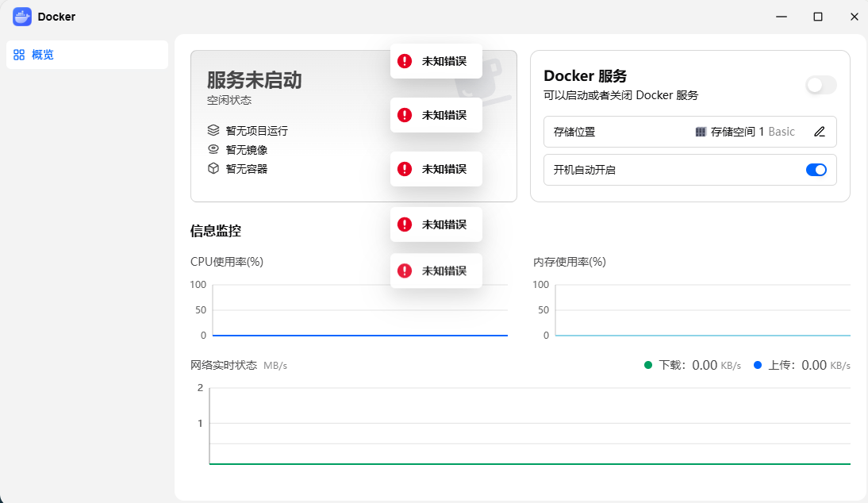Click the 空闲状态 status text
Viewport: 868px width, 503px height.
click(229, 100)
